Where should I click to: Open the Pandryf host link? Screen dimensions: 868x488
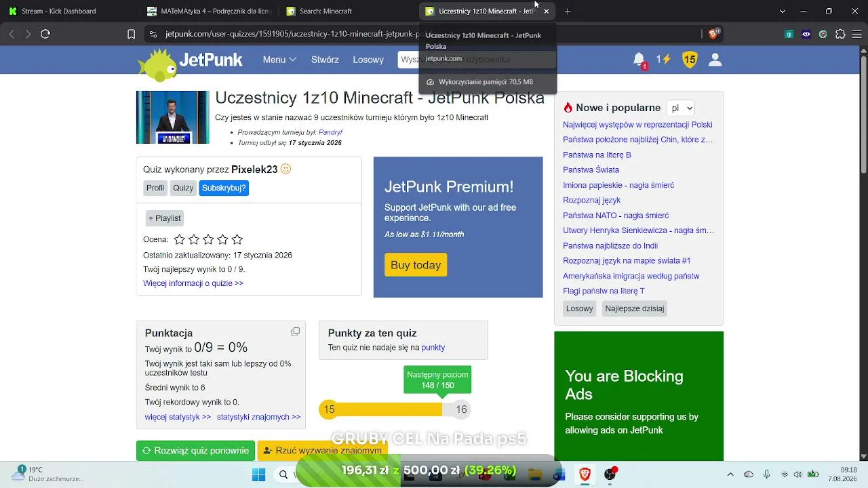[331, 132]
